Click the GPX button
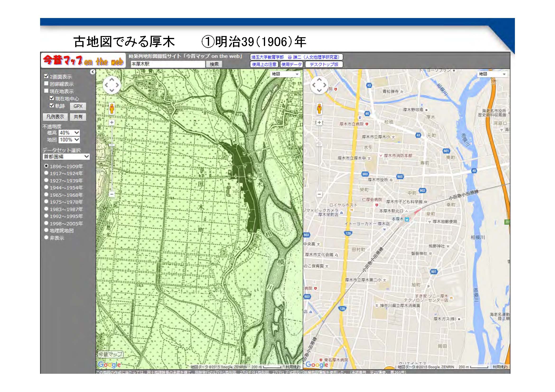555x392 pixels. coord(78,106)
